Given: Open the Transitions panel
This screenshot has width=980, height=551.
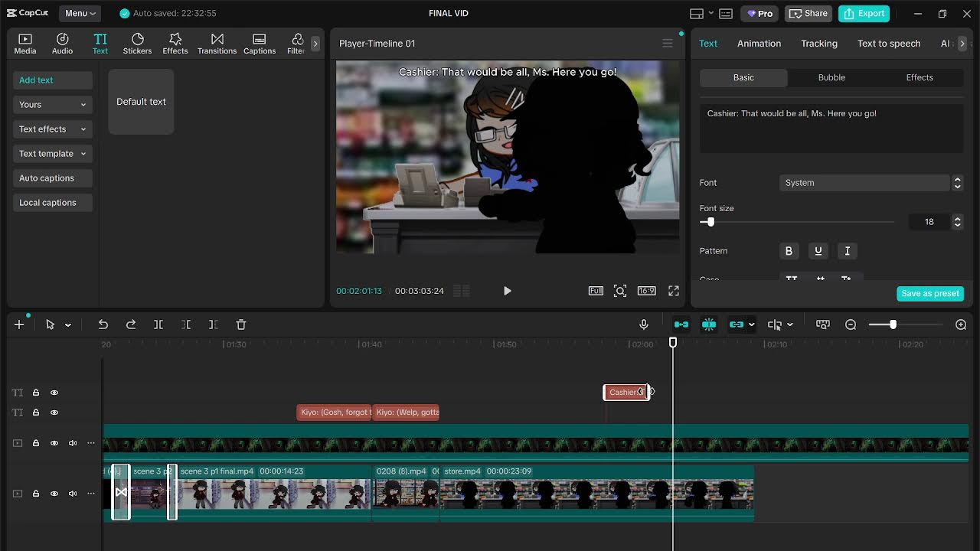Looking at the screenshot, I should click(217, 44).
